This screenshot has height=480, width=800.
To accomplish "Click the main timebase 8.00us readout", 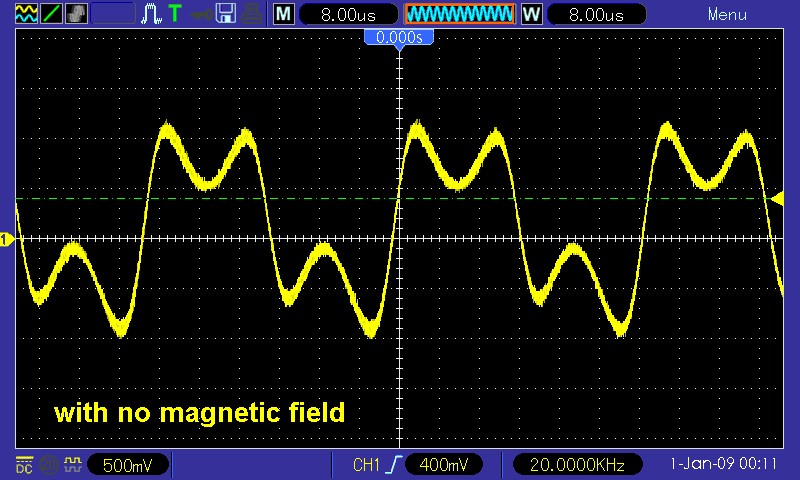I will click(x=349, y=14).
